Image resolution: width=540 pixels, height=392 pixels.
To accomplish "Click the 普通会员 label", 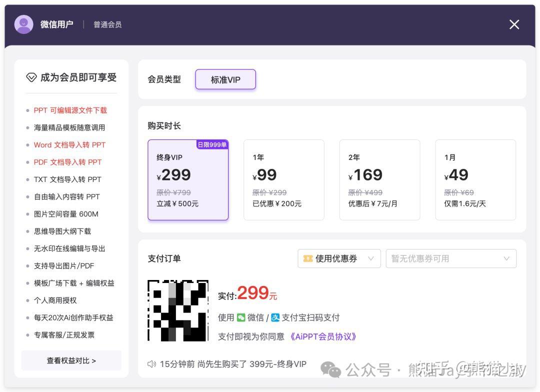I will (107, 25).
